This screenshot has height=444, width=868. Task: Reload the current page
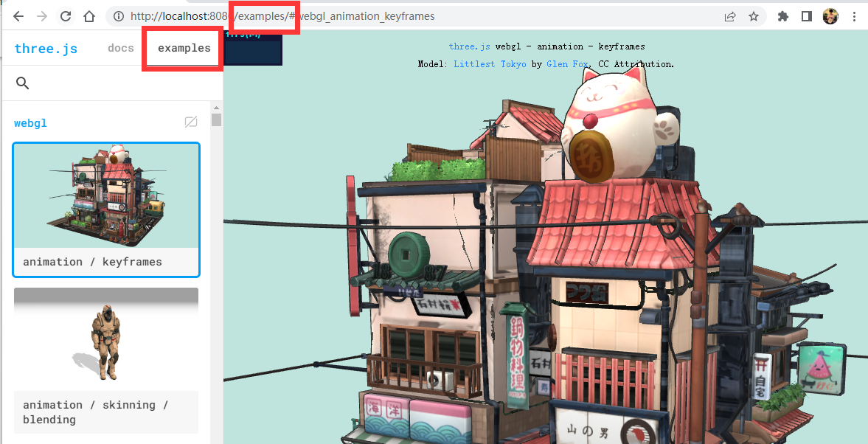(66, 16)
